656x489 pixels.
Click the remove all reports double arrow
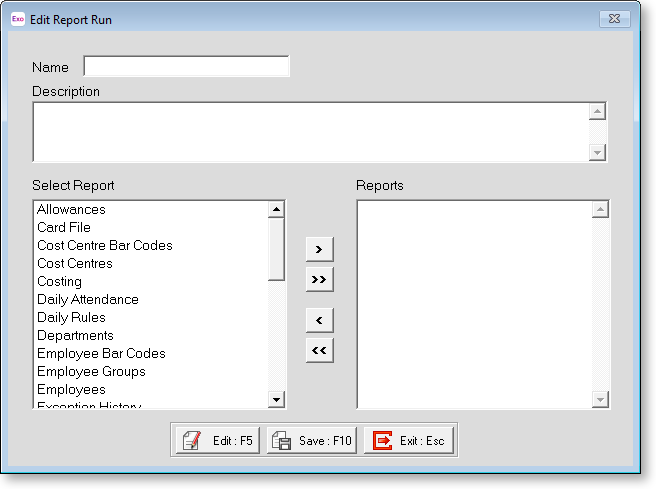[319, 351]
